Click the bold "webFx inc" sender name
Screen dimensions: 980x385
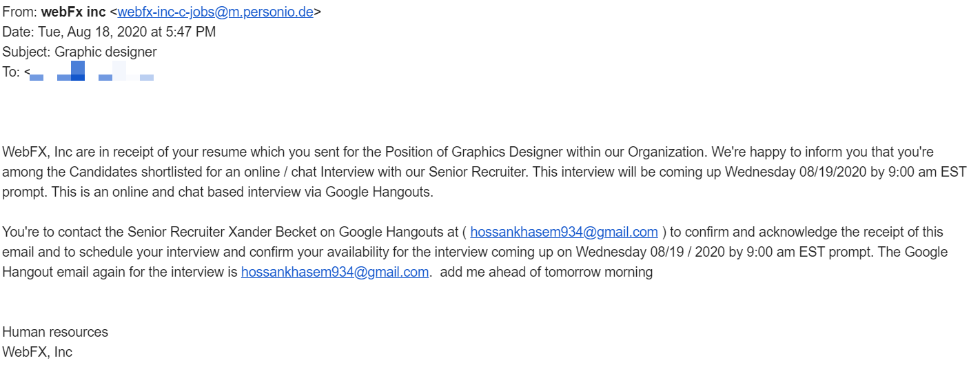73,12
